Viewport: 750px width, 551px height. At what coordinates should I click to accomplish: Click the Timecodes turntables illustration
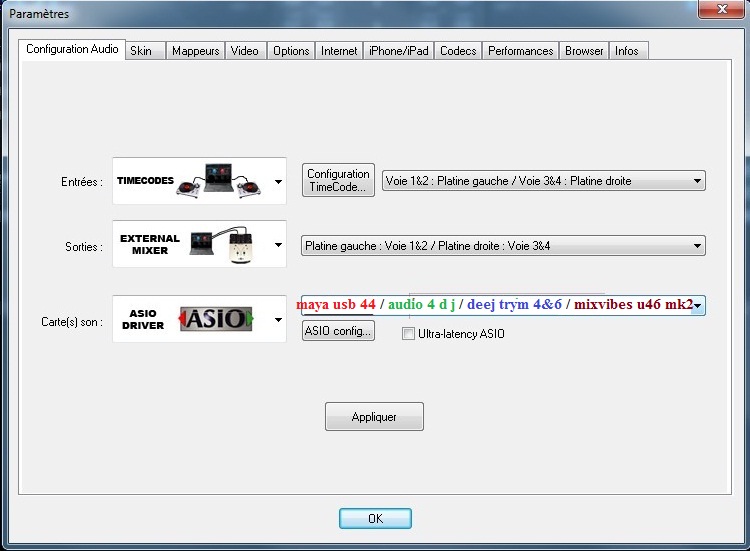coord(219,181)
